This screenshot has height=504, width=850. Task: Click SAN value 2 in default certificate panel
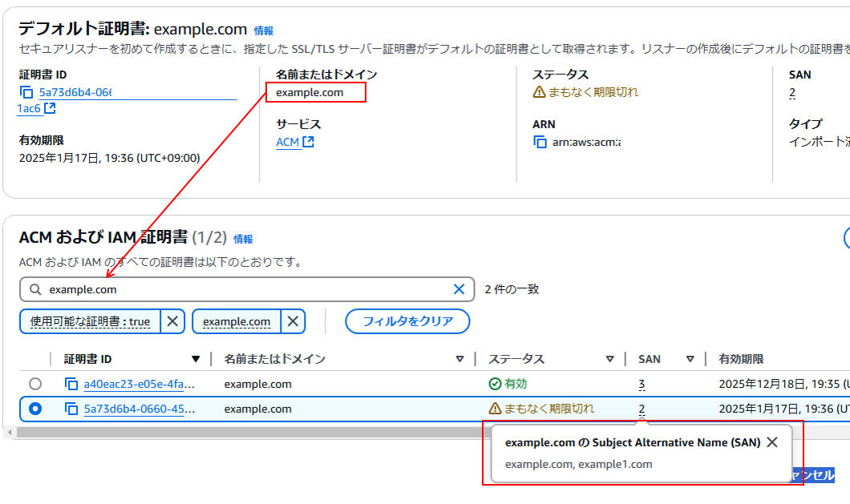(792, 93)
